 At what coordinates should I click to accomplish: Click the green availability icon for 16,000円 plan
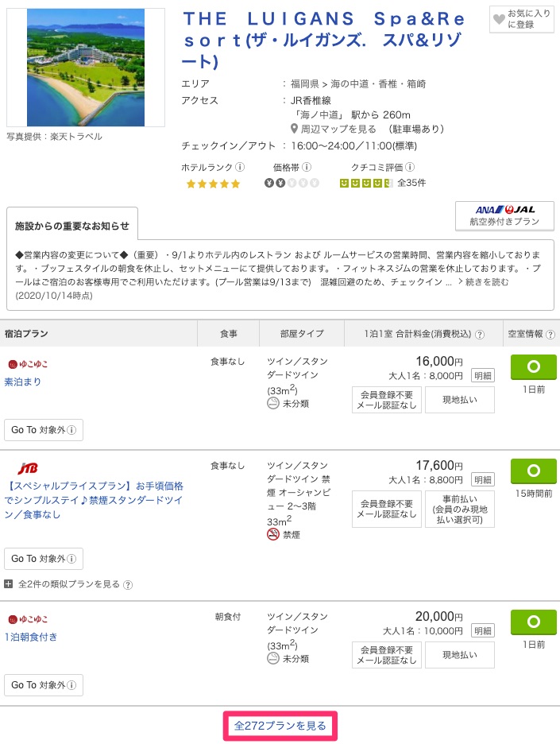(x=533, y=367)
